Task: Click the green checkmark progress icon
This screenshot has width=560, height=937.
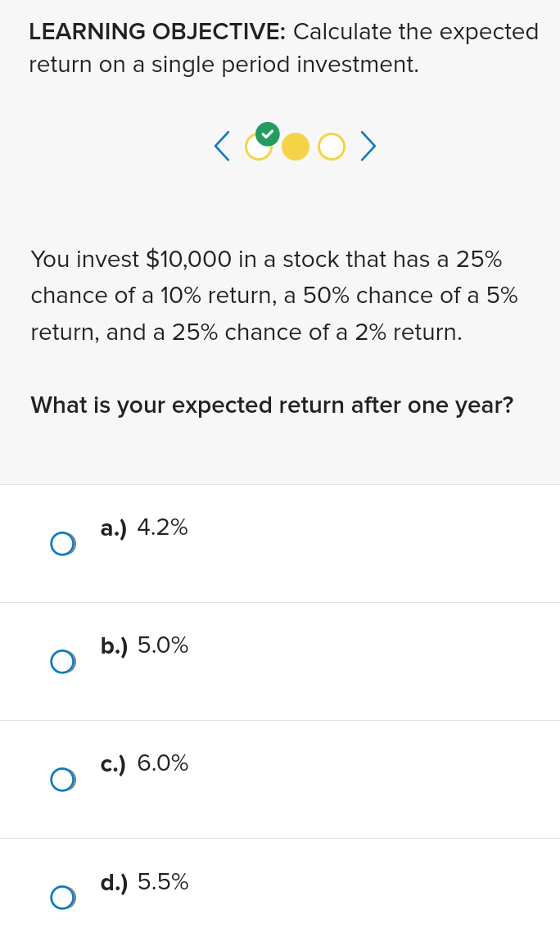Action: click(267, 134)
